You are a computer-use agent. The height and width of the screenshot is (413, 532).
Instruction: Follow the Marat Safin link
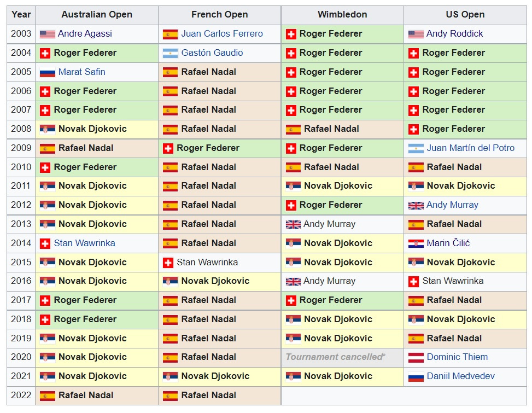[x=82, y=72]
